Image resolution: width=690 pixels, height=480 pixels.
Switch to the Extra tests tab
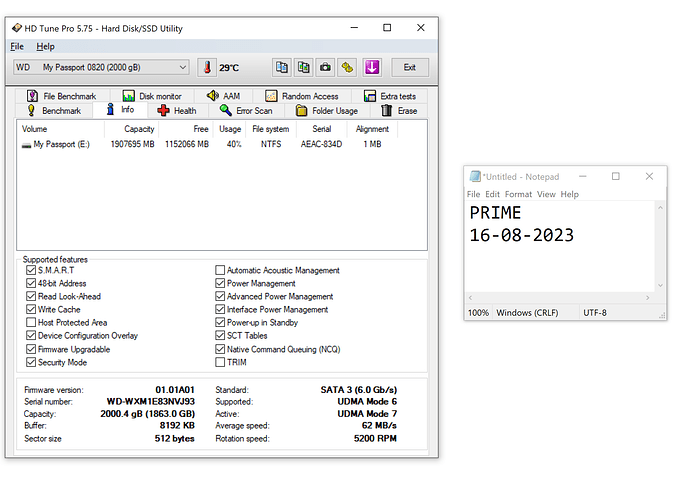[x=390, y=96]
